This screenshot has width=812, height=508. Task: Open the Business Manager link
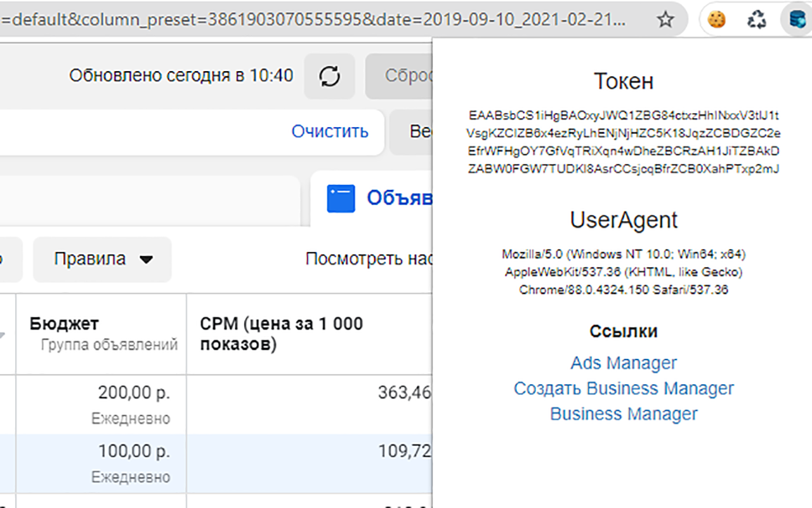coord(624,413)
